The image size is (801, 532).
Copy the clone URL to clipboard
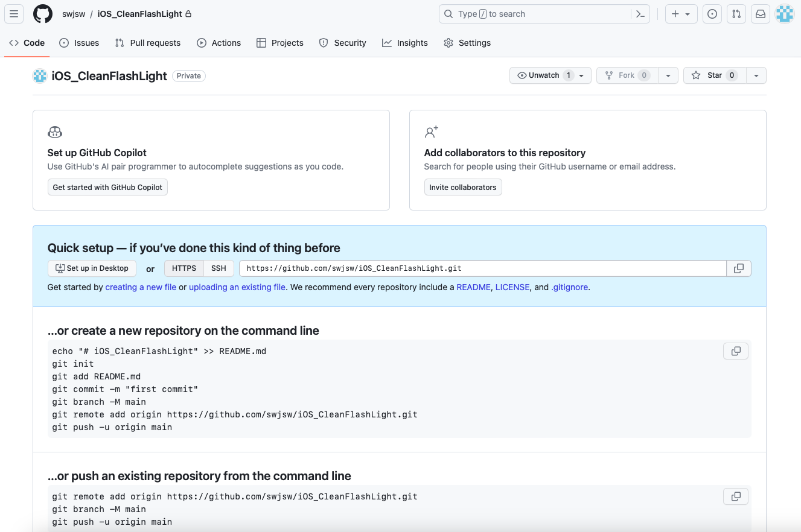pyautogui.click(x=739, y=268)
